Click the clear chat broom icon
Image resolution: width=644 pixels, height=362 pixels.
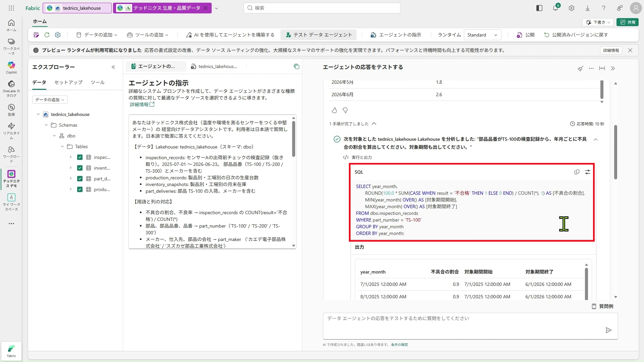tap(581, 68)
